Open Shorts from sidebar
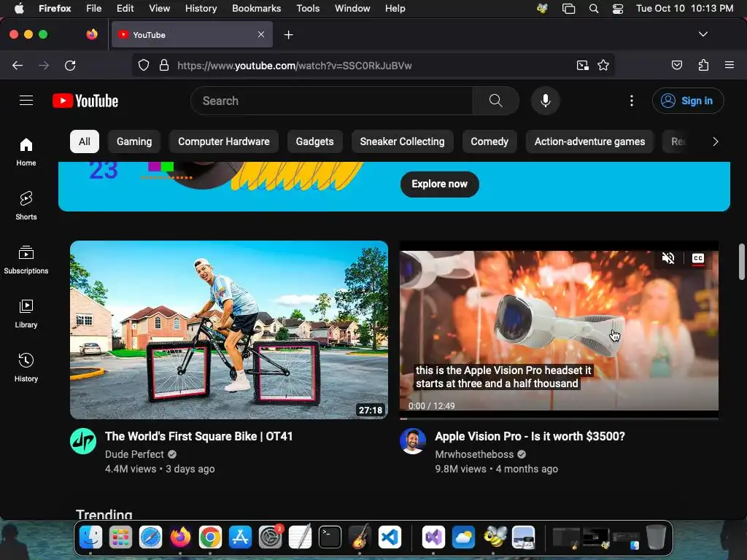 26,206
